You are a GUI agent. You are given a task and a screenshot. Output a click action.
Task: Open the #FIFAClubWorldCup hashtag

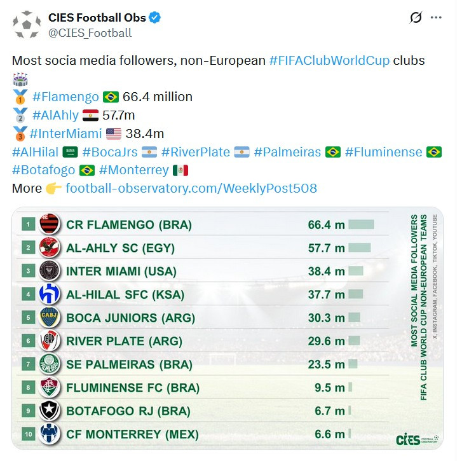click(329, 60)
